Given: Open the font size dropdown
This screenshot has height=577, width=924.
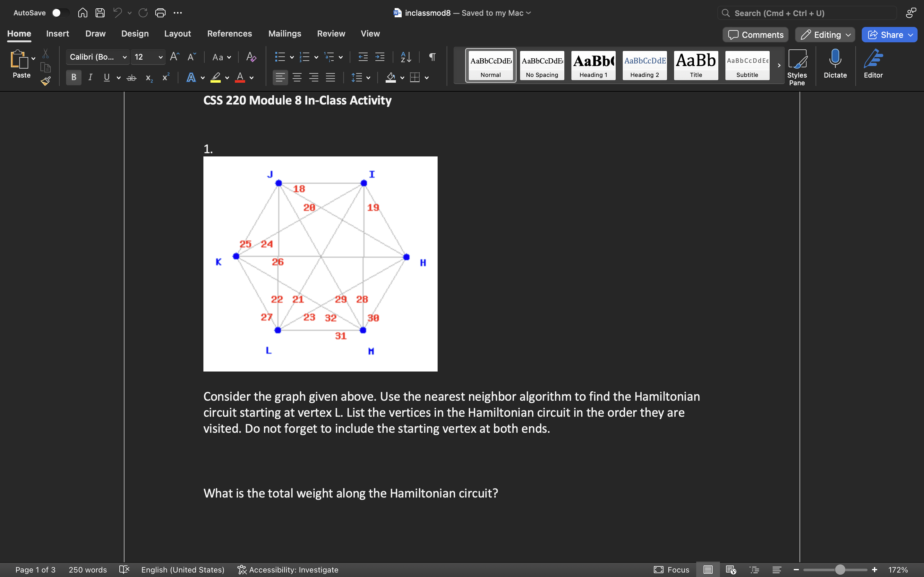Looking at the screenshot, I should 160,57.
